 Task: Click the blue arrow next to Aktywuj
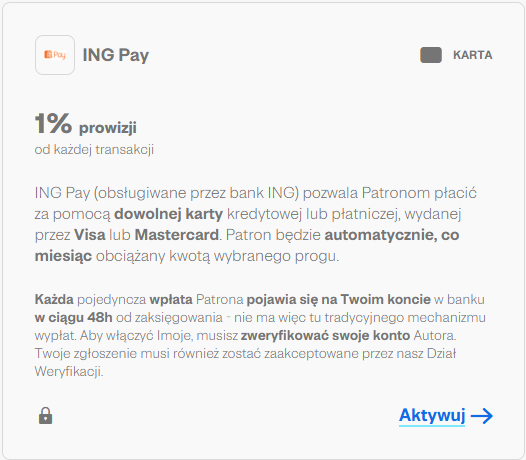tap(482, 416)
